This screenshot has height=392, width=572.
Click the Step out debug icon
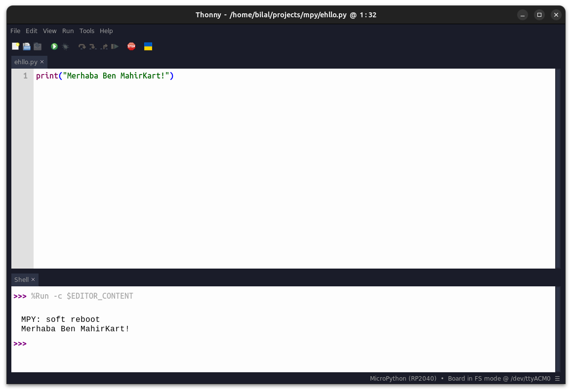click(x=104, y=46)
